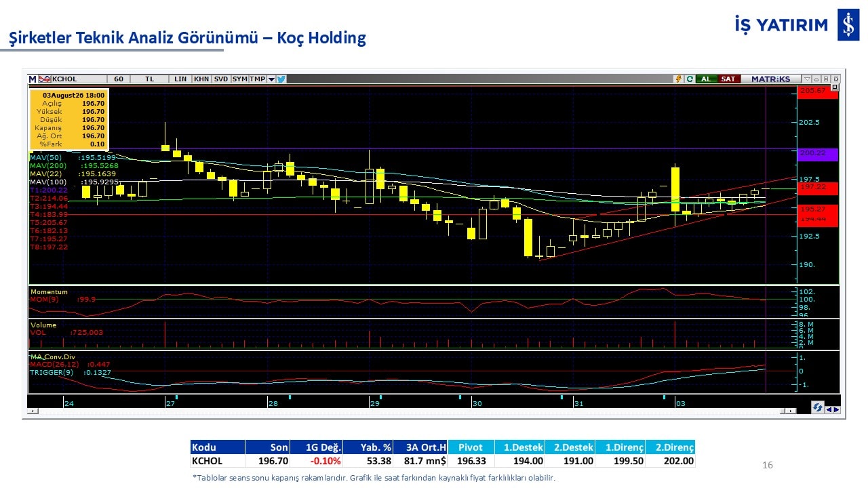The width and height of the screenshot is (868, 488).
Task: Click the blue sync arrows icon
Action: click(x=818, y=407)
